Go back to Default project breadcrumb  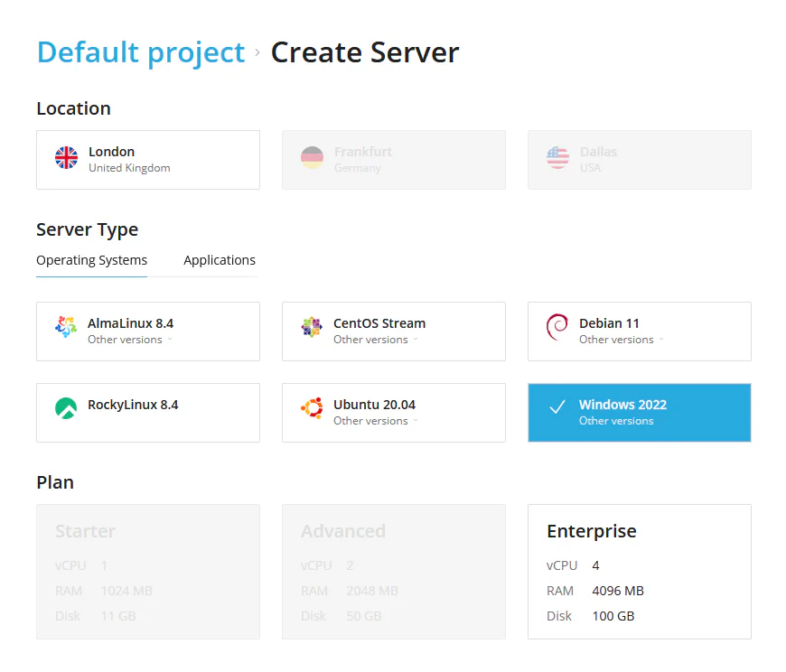tap(141, 52)
